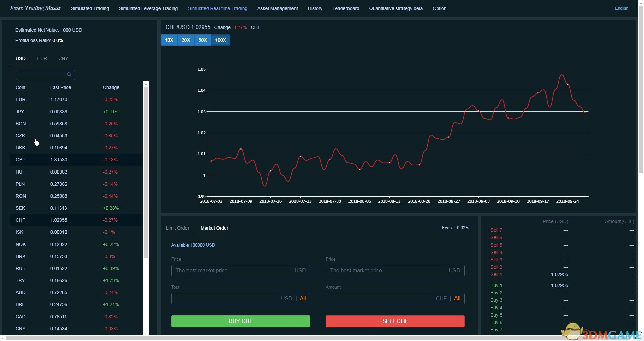Switch to Market Order tab

[214, 228]
